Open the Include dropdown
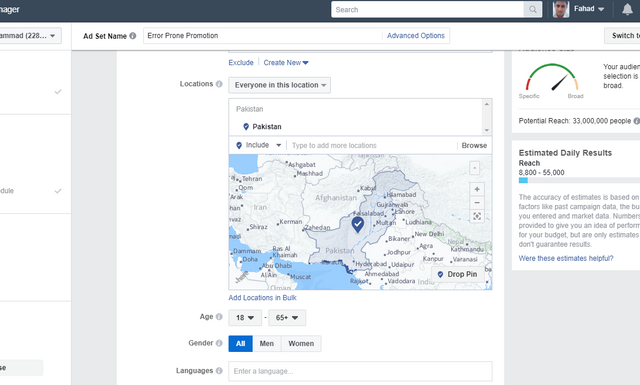The width and height of the screenshot is (640, 385). tap(259, 145)
